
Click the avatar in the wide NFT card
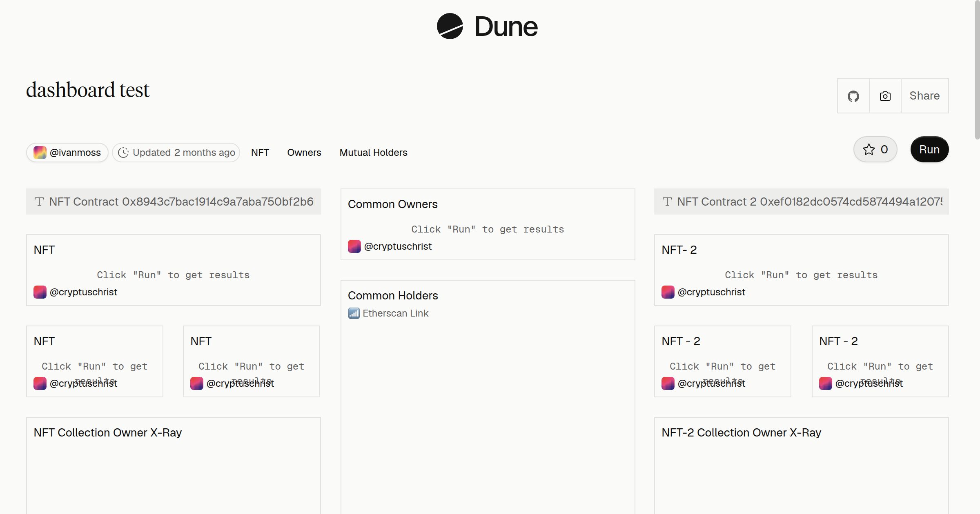[x=40, y=292]
